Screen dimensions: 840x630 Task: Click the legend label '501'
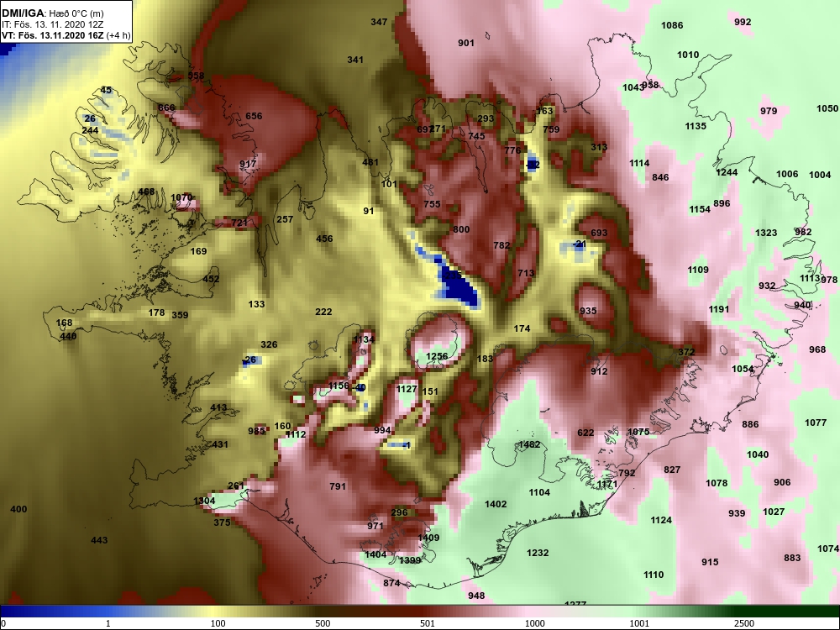point(428,623)
